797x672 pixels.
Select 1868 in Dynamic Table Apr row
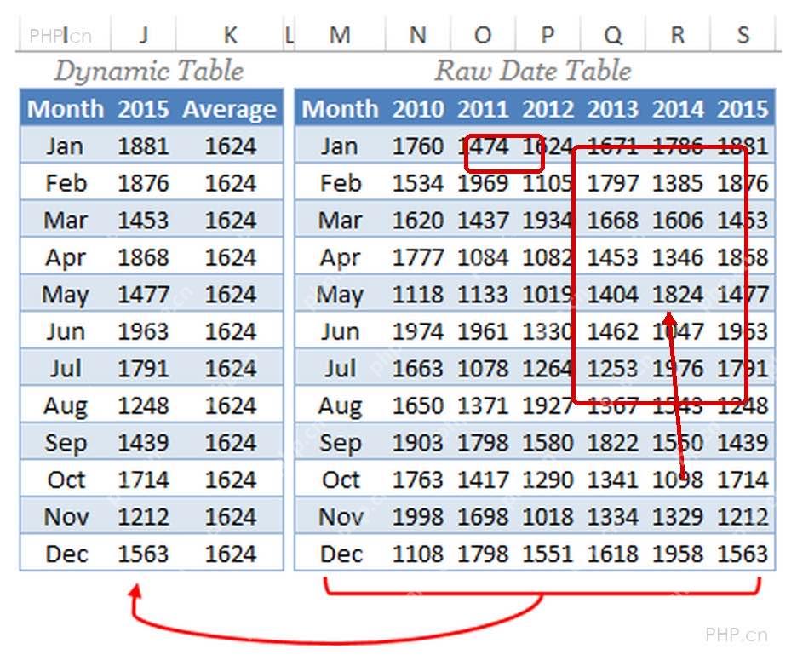click(143, 257)
